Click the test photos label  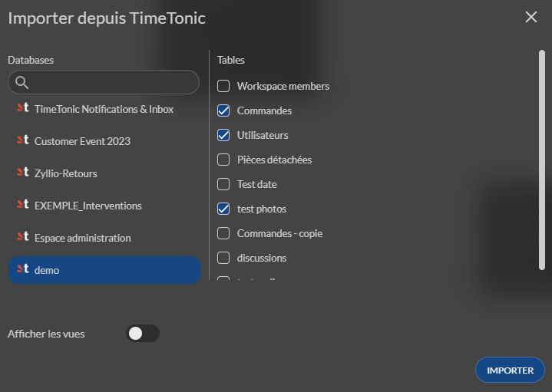[x=262, y=209]
